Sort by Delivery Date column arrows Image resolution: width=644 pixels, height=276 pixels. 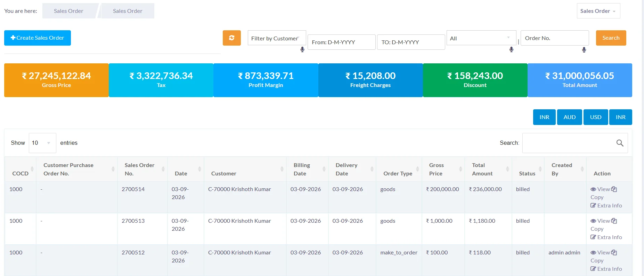coord(372,169)
